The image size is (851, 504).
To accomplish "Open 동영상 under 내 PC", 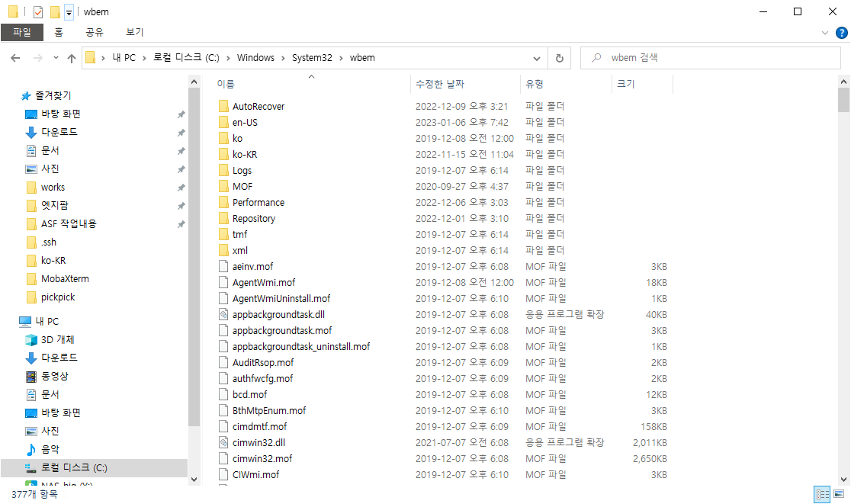I will [x=54, y=376].
